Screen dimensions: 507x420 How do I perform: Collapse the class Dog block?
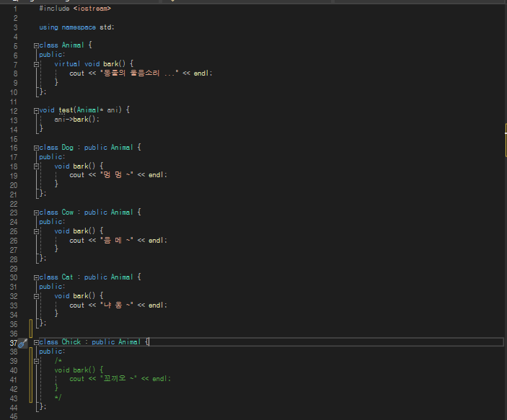pyautogui.click(x=36, y=148)
